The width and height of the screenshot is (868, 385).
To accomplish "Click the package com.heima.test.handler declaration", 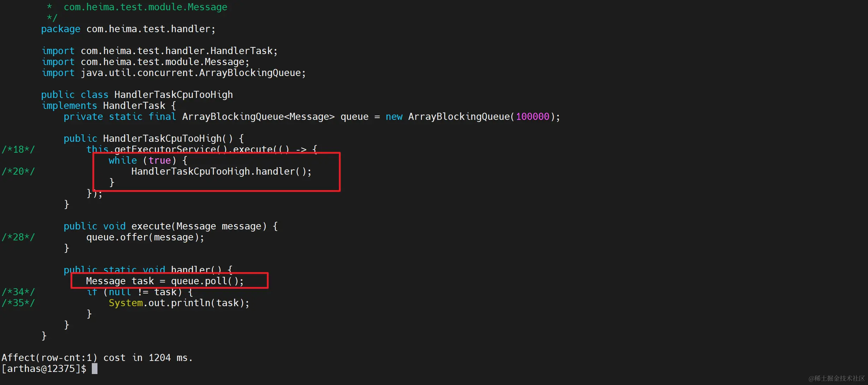I will [128, 29].
